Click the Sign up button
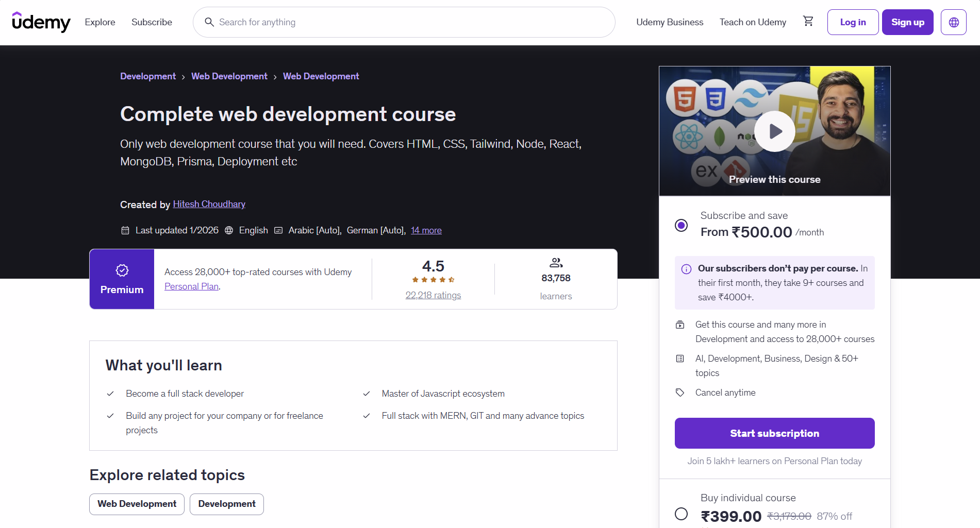This screenshot has width=980, height=528. [x=907, y=22]
